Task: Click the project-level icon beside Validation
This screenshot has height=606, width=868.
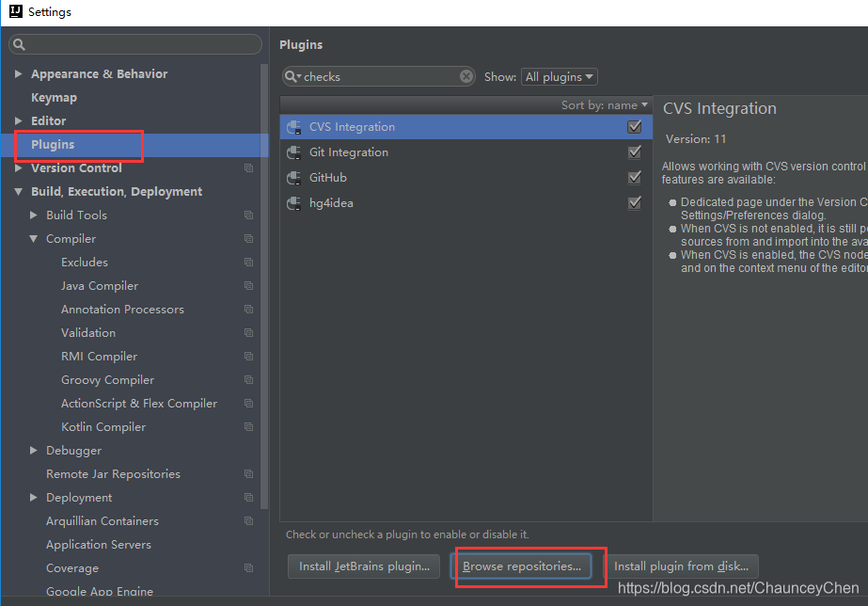Action: [248, 333]
